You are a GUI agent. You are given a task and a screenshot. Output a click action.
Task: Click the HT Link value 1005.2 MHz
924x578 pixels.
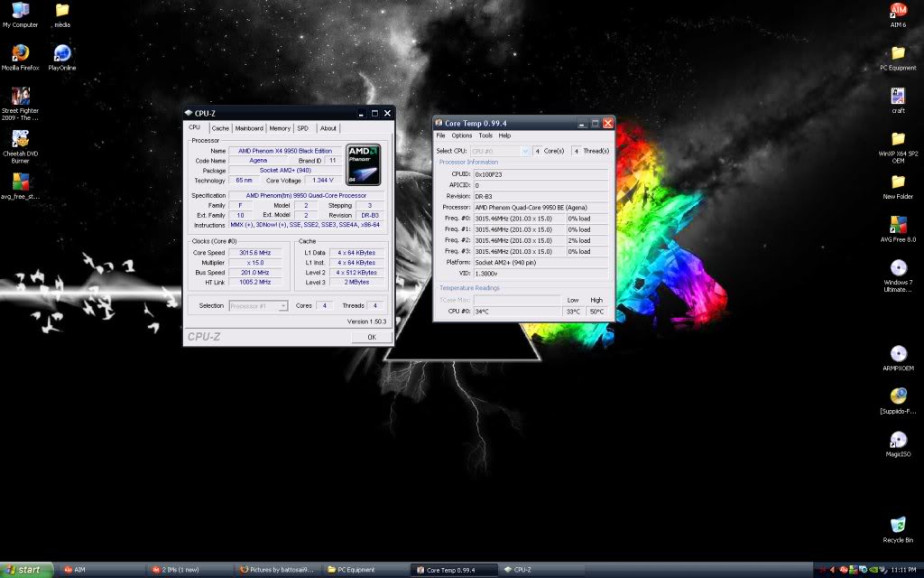(255, 283)
